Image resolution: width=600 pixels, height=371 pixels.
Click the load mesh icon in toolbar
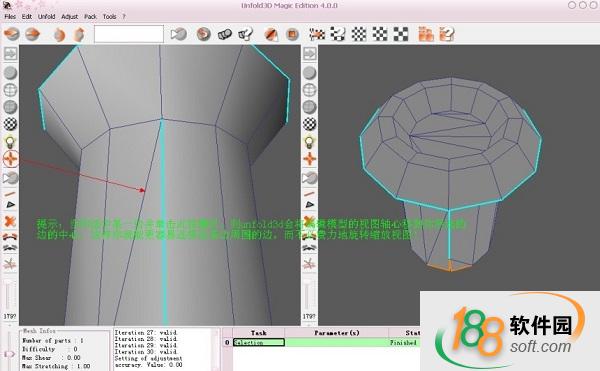tap(11, 34)
